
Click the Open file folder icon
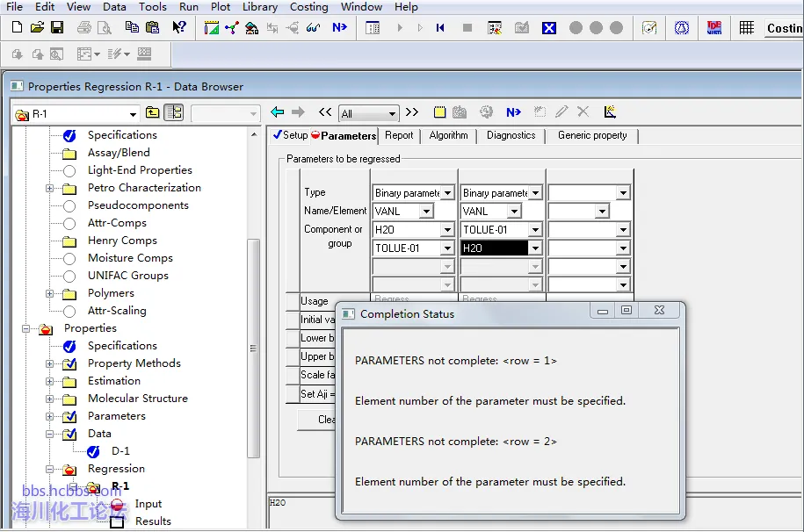coord(37,28)
